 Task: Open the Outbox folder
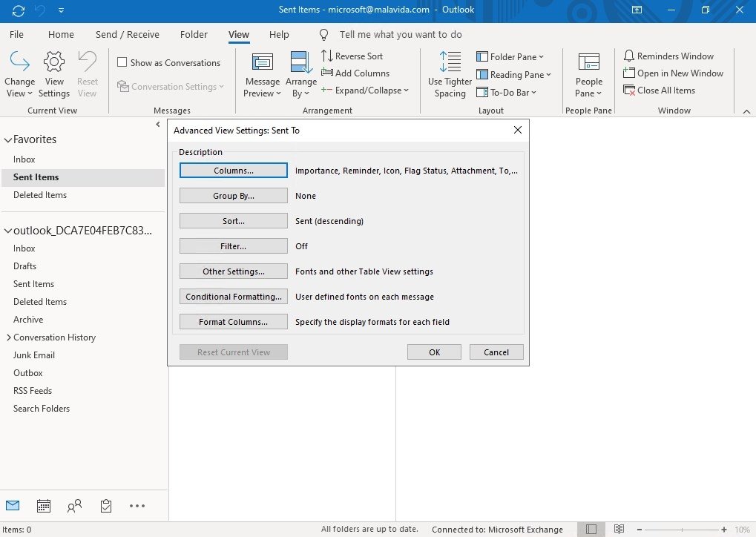pos(28,373)
